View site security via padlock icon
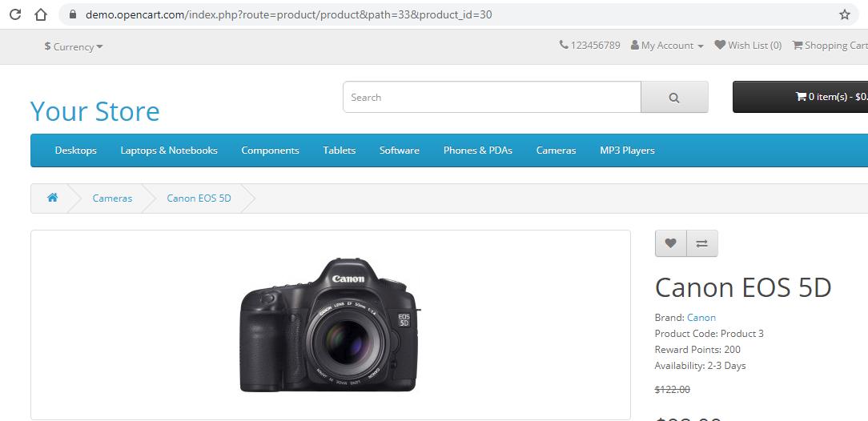The image size is (868, 421). [x=73, y=14]
